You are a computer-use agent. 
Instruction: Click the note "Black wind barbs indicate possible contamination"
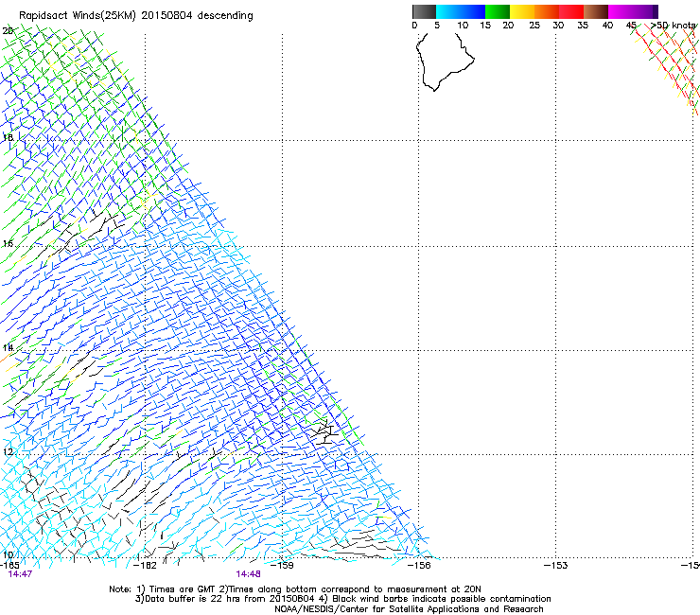tap(442, 599)
